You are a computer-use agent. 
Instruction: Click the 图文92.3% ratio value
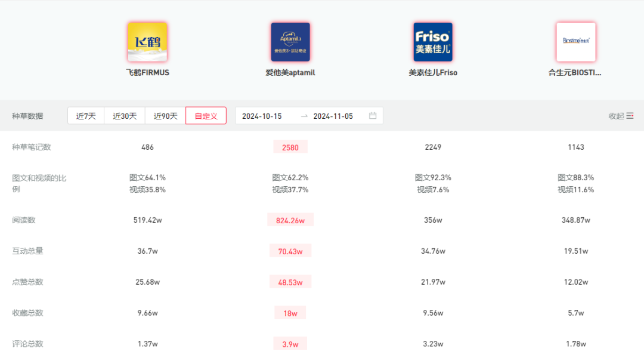pos(433,177)
